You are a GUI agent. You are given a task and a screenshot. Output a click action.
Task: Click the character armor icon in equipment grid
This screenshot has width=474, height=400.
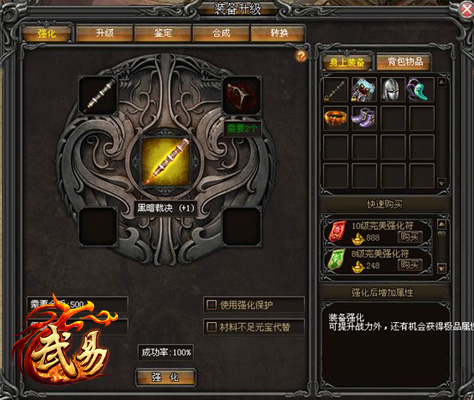tap(364, 89)
